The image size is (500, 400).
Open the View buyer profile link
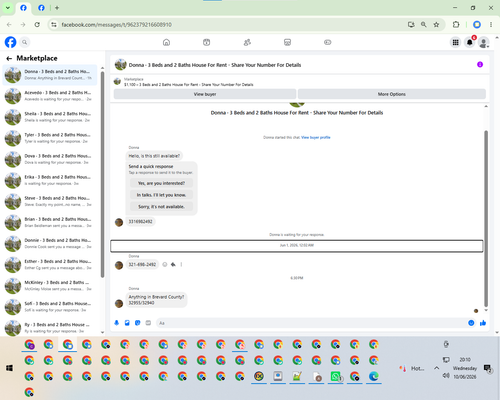316,137
